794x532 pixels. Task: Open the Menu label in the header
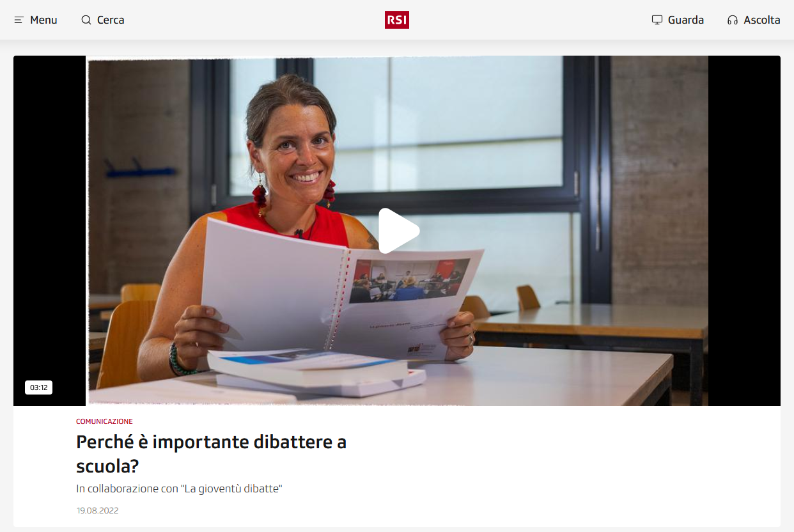(43, 20)
